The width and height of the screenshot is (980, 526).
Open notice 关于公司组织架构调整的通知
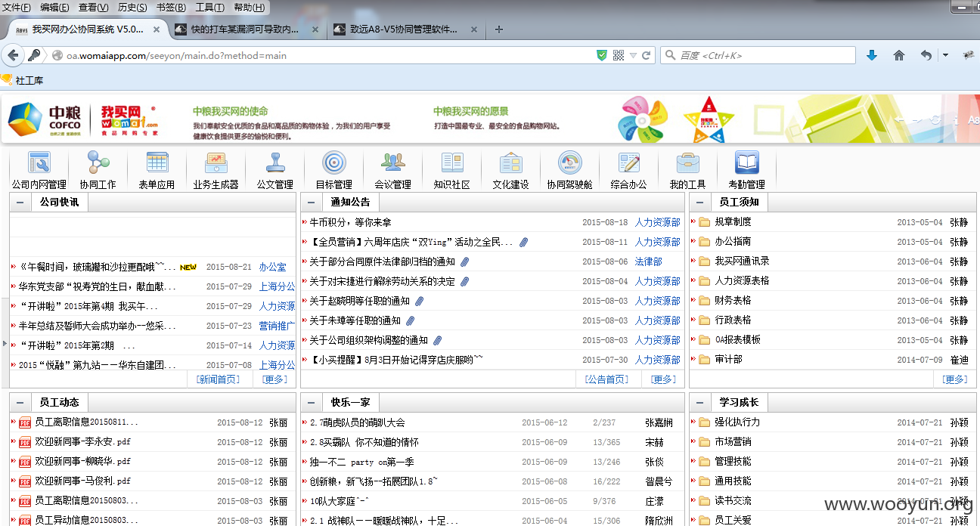(x=368, y=340)
